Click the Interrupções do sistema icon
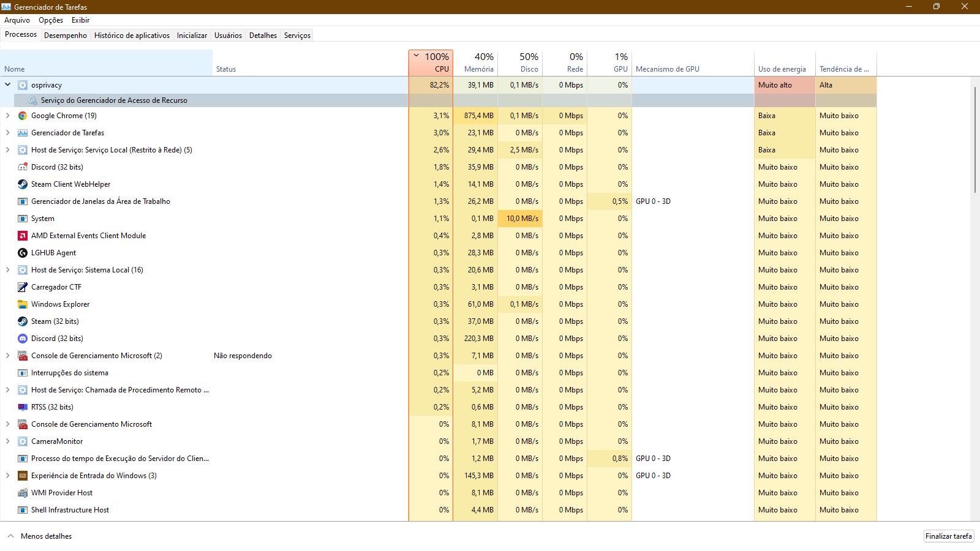 [23, 373]
